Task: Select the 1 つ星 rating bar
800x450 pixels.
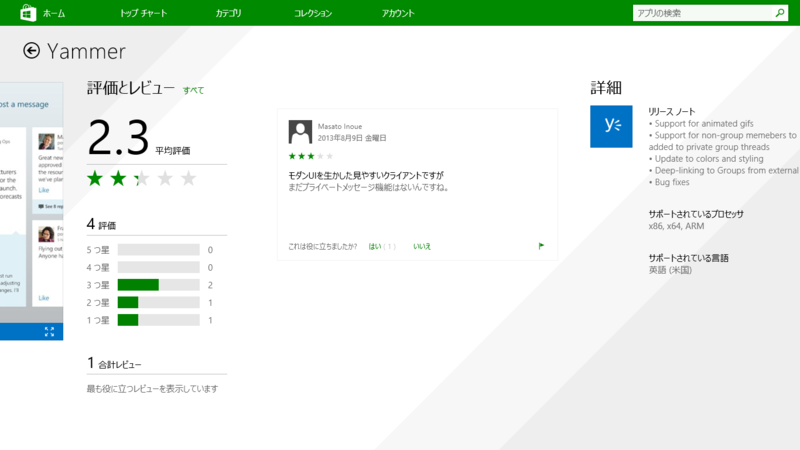Action: point(158,320)
